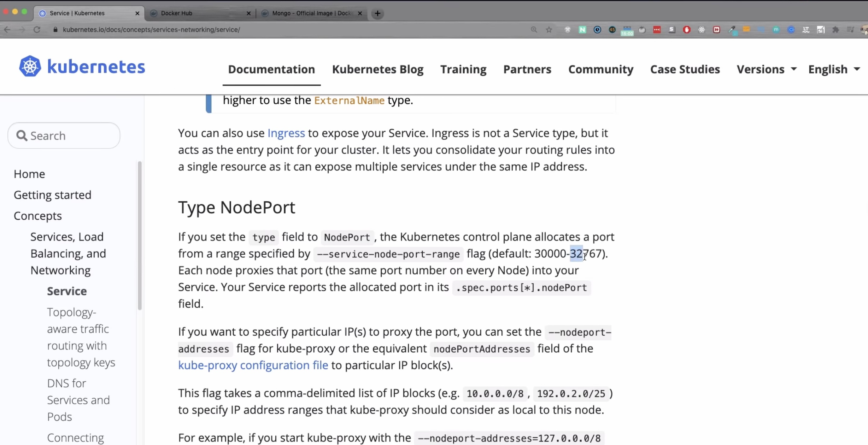Open the media control playlist icon
This screenshot has width=868, height=445.
pyautogui.click(x=850, y=30)
